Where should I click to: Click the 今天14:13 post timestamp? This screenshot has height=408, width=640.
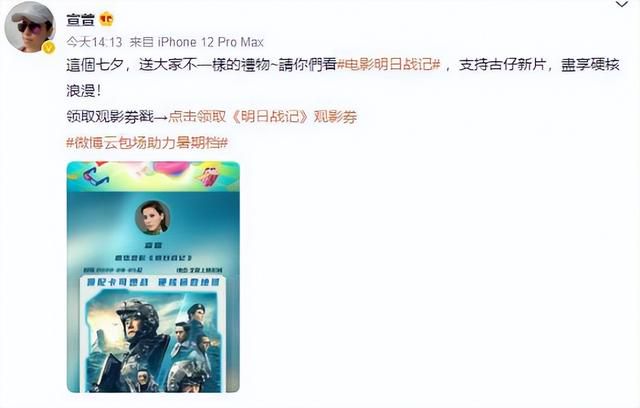click(94, 42)
